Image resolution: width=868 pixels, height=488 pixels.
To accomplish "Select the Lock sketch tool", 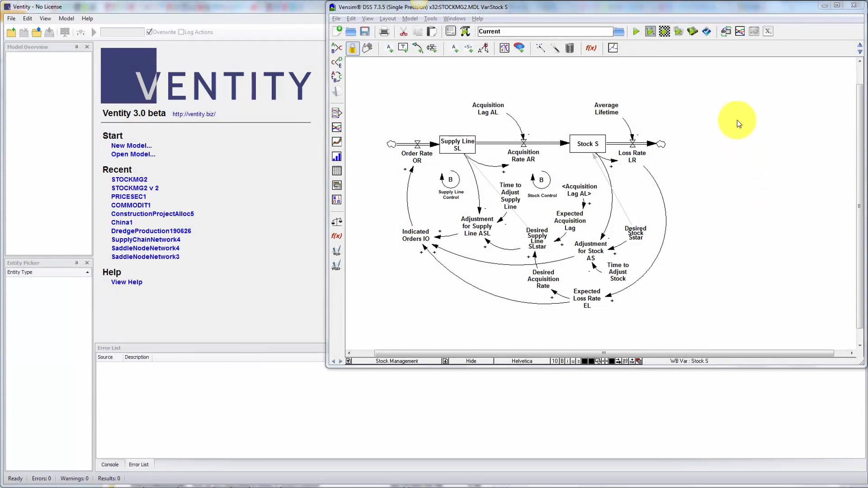I will [x=352, y=48].
